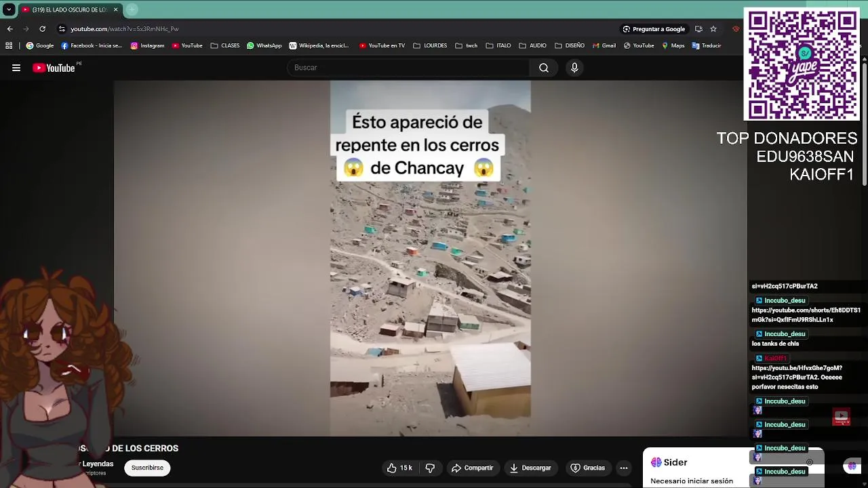868x488 pixels.
Task: View site information icon in address bar
Action: (x=62, y=29)
